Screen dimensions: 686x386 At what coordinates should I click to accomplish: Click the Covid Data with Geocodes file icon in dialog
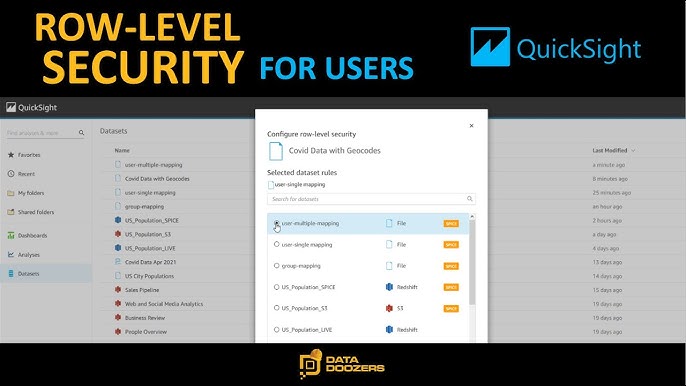[x=276, y=151]
